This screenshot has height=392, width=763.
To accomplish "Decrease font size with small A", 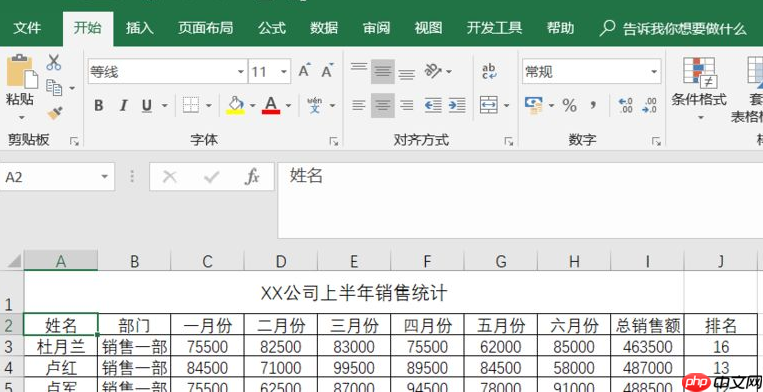I will pyautogui.click(x=327, y=71).
